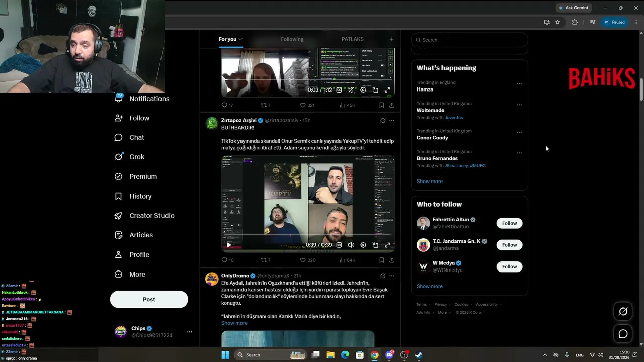Viewport: 644px width, 362px height.
Task: Open floating Grok button at page corner
Action: (x=623, y=312)
